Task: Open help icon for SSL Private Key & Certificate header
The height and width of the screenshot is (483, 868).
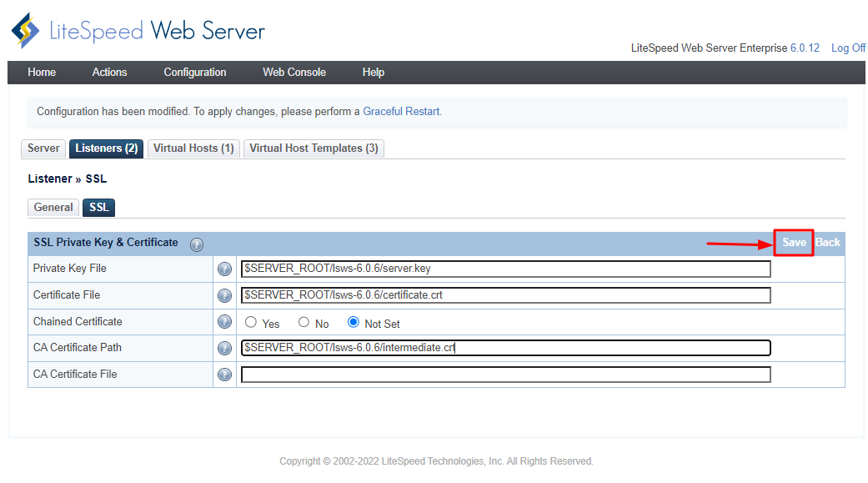Action: tap(197, 244)
